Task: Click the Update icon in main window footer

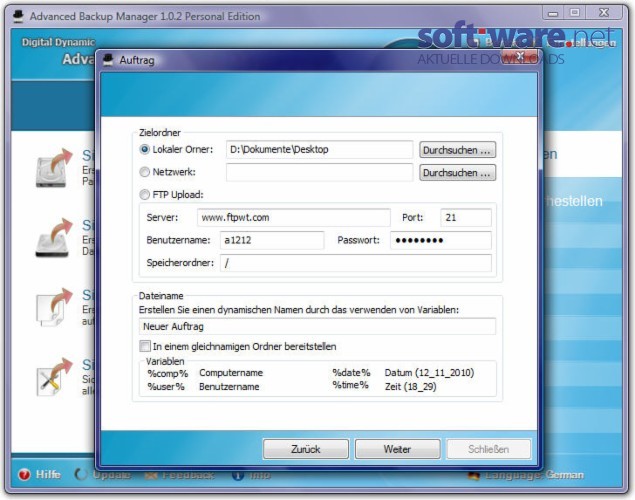Action: [81, 474]
